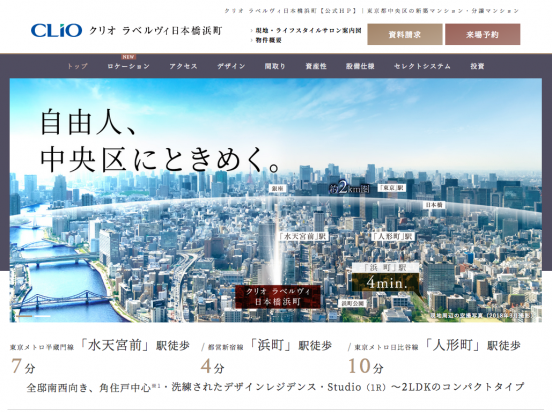
Task: Click the NEW badge above ロケーション
Action: (128, 57)
